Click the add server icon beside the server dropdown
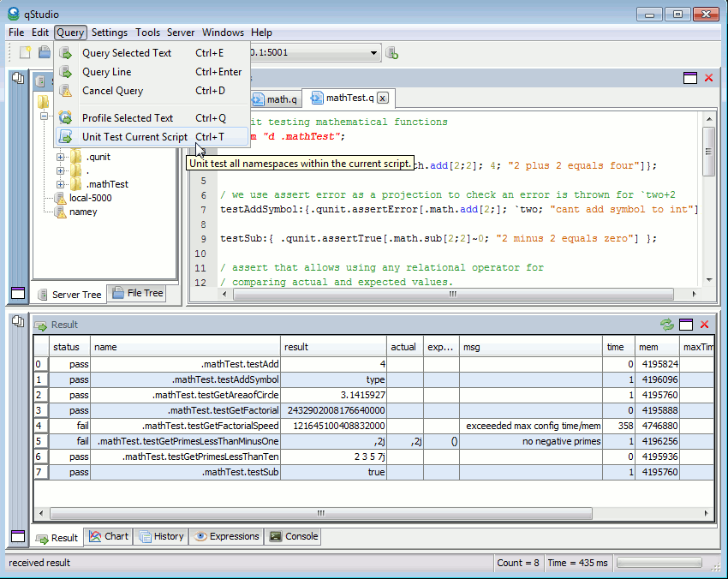The height and width of the screenshot is (579, 728). pyautogui.click(x=392, y=53)
